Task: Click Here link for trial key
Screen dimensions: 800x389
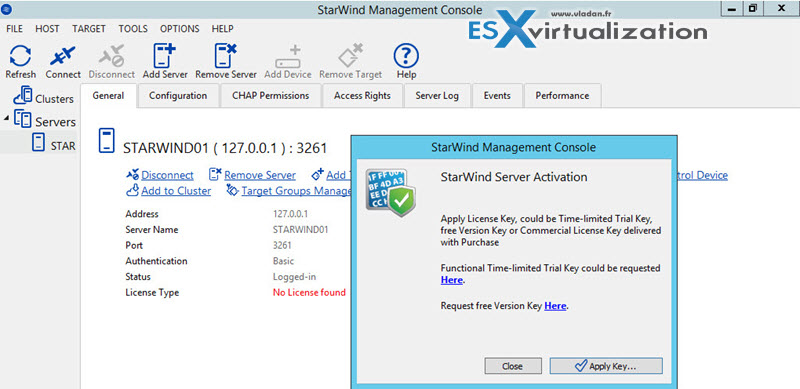Action: click(452, 280)
